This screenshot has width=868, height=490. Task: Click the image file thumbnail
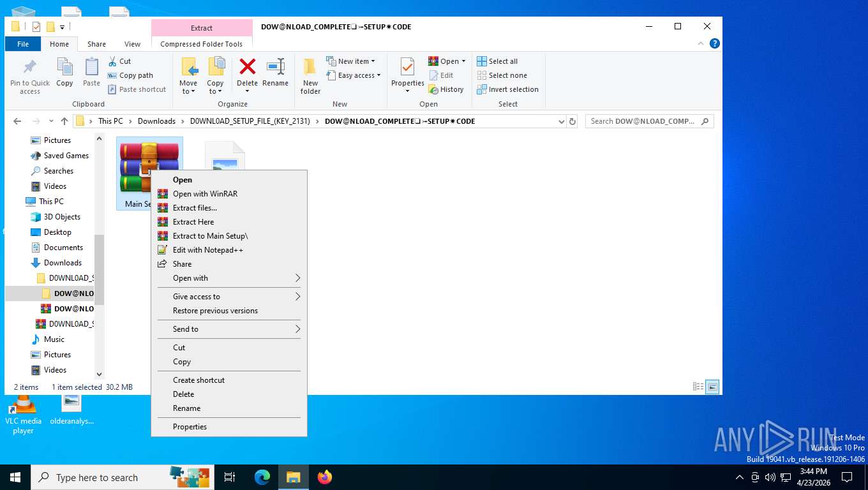[x=225, y=156]
